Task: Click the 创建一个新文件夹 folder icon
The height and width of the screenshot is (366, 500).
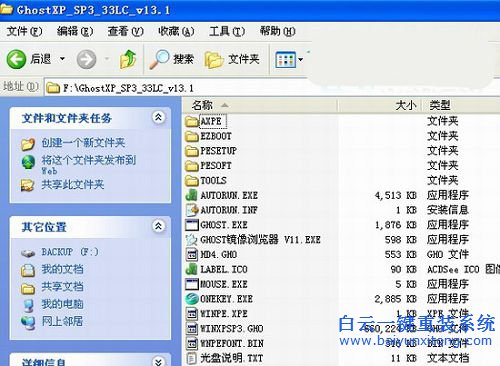Action: tap(28, 144)
